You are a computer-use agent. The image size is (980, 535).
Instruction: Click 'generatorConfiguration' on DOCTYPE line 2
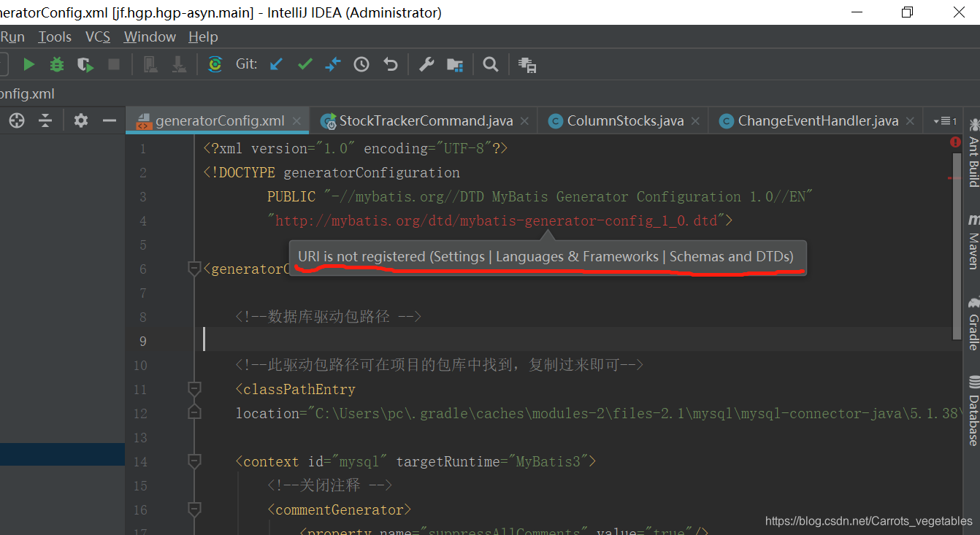372,172
